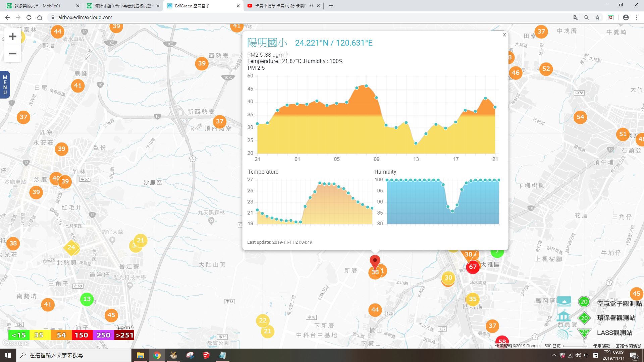Click the dark red >251 legend swatch
This screenshot has width=644, height=362.
pyautogui.click(x=124, y=335)
